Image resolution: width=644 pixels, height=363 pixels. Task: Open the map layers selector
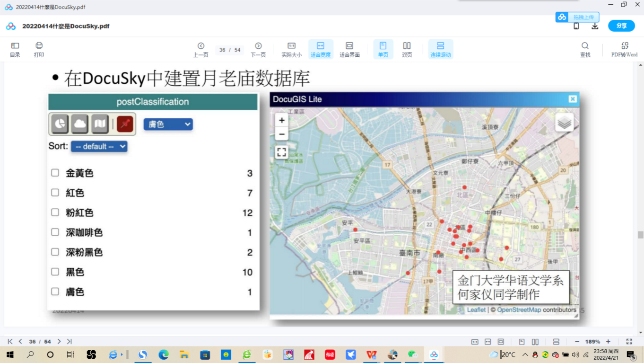pyautogui.click(x=564, y=123)
